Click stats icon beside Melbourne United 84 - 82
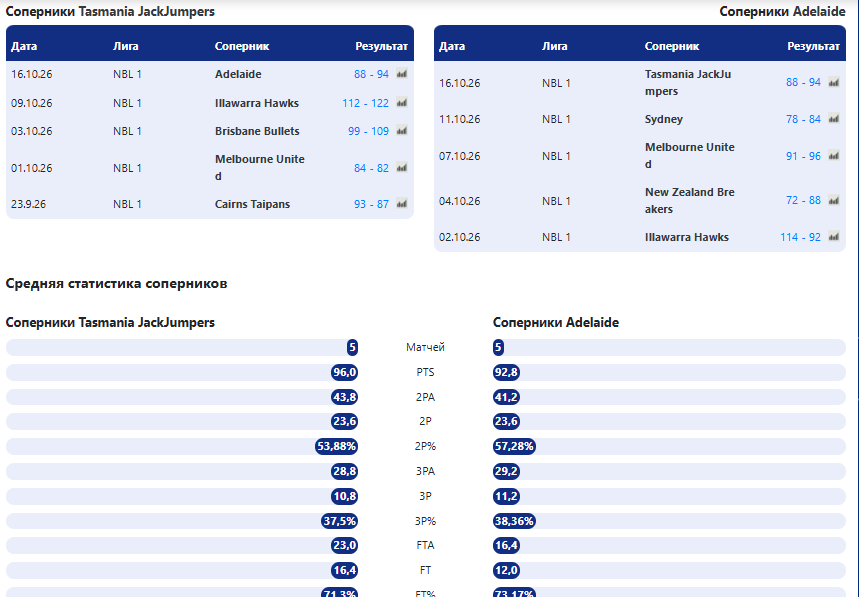This screenshot has width=859, height=597. click(x=402, y=168)
